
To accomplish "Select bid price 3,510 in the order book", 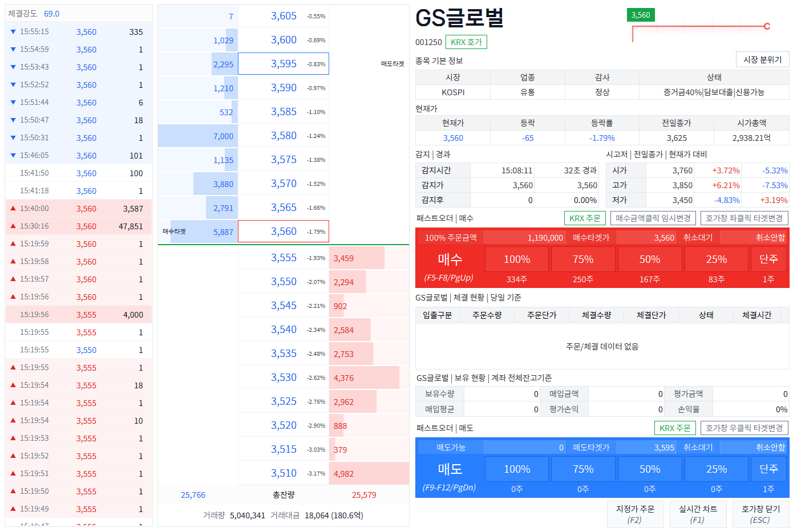I will (x=284, y=473).
